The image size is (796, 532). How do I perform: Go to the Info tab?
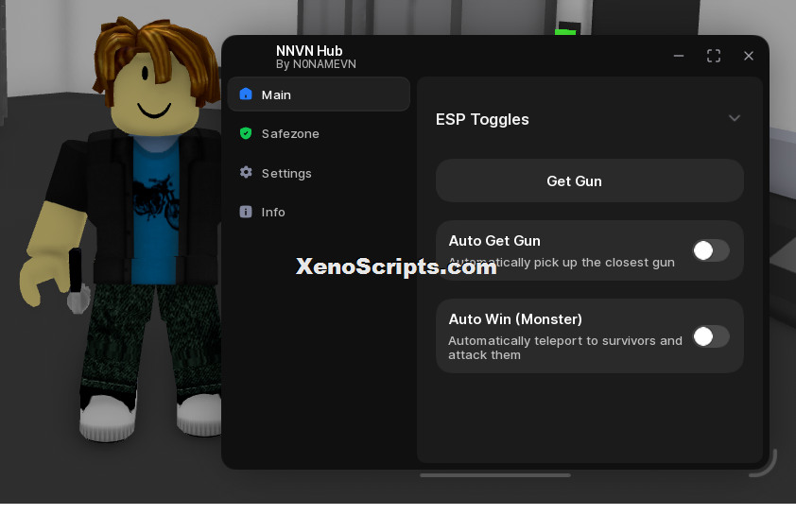click(x=319, y=213)
